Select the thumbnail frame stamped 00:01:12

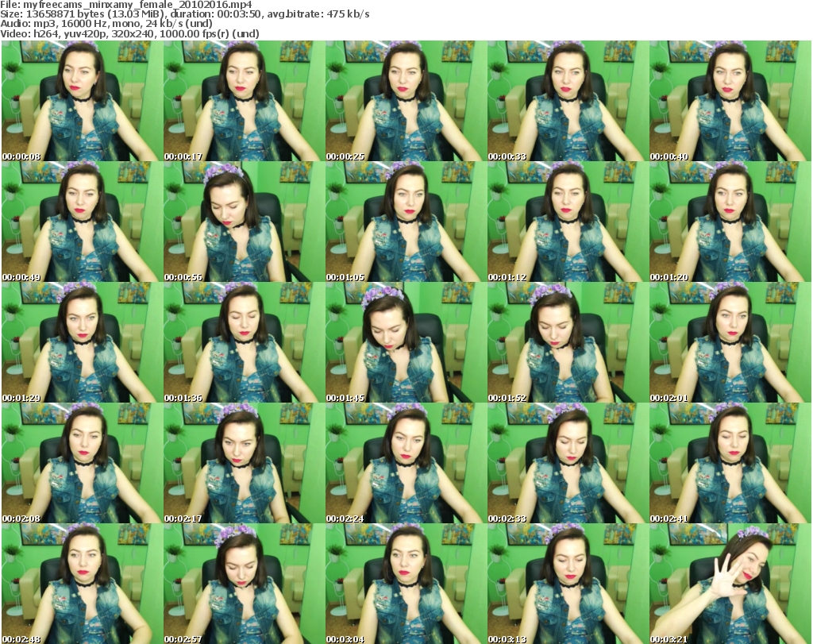click(x=568, y=222)
